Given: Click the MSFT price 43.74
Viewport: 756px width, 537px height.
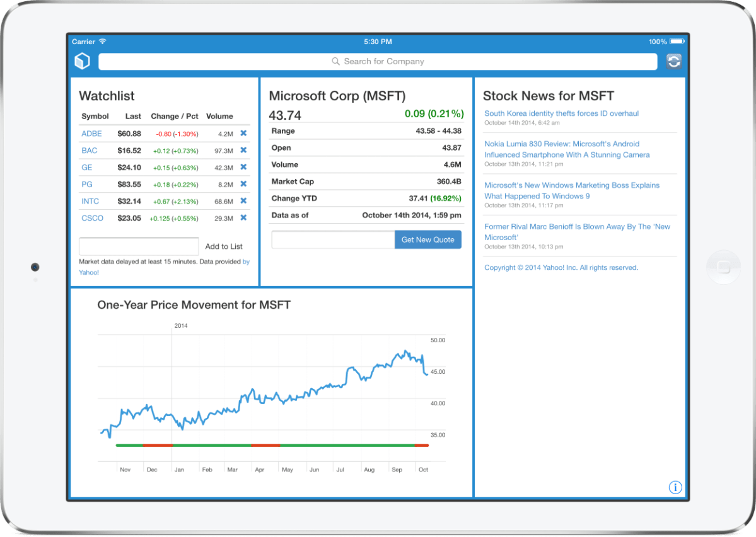Looking at the screenshot, I should pyautogui.click(x=285, y=116).
